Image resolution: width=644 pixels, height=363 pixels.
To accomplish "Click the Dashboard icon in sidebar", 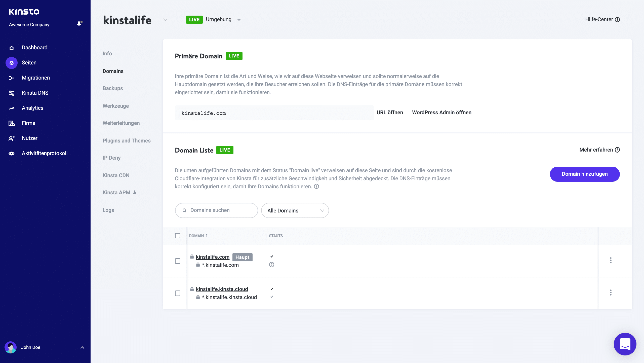I will pos(12,47).
